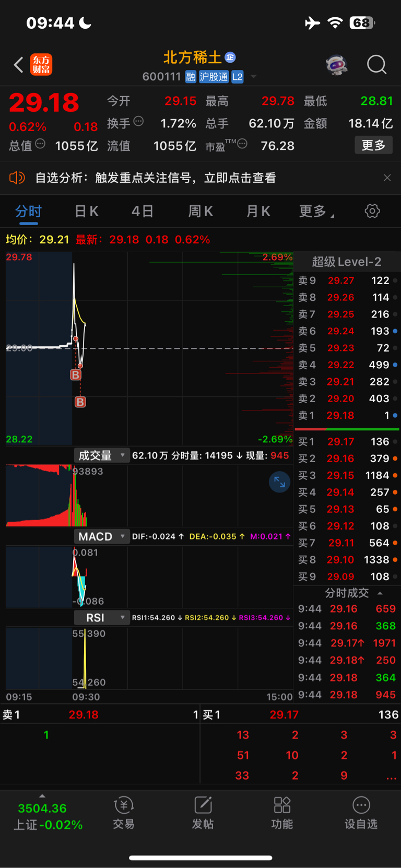The height and width of the screenshot is (868, 401).
Task: Open the 自选分析 signal notice
Action: click(156, 178)
